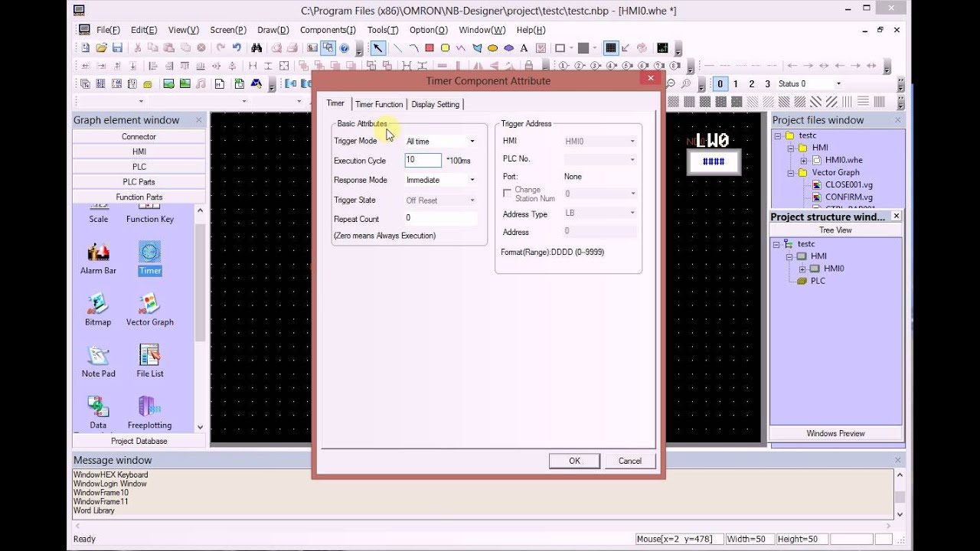Click the Repeat Count input field
980x551 pixels.
(x=440, y=218)
